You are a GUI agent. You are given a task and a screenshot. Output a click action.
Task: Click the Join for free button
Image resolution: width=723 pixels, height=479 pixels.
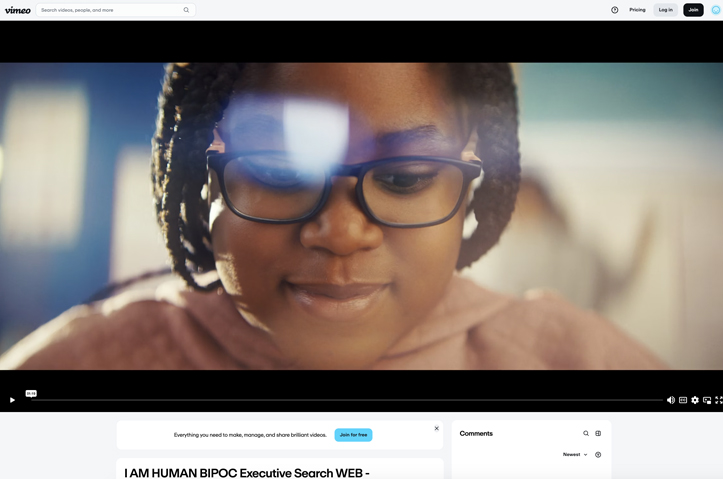[353, 435]
